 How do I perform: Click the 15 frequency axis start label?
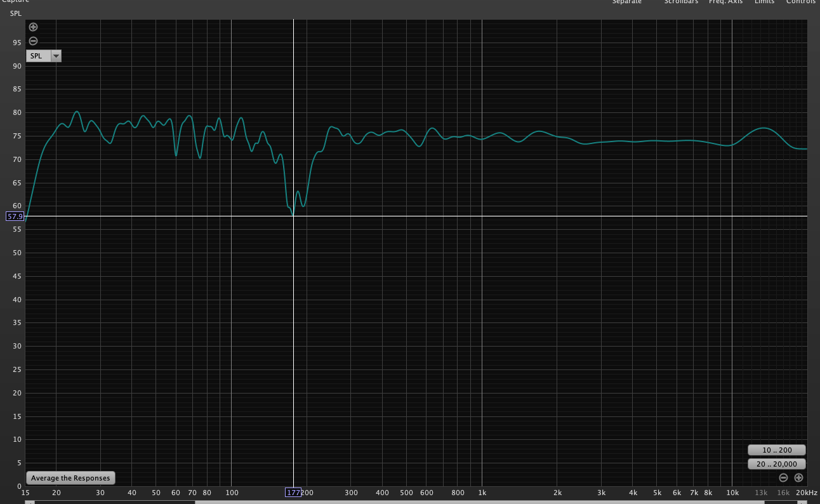[25, 493]
